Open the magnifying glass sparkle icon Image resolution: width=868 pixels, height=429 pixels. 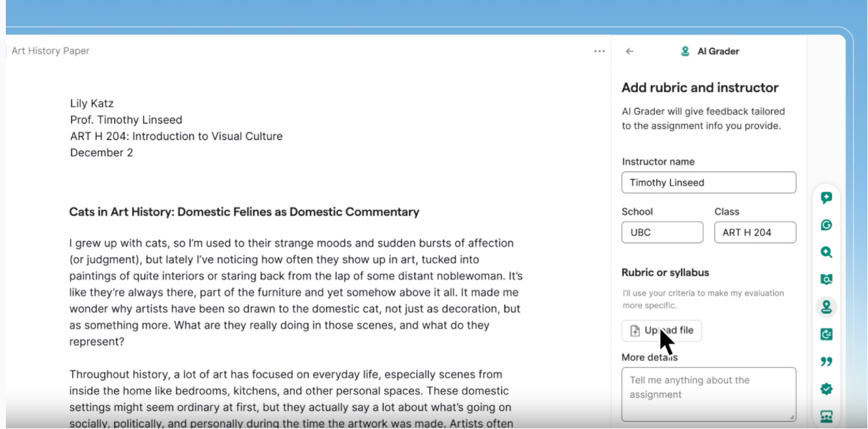tap(826, 252)
